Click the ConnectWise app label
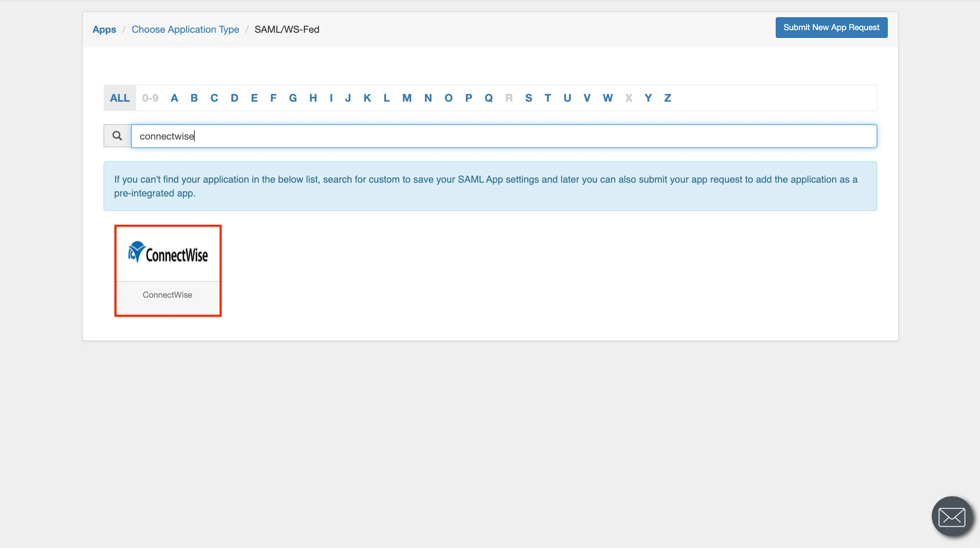This screenshot has height=548, width=980. (x=168, y=294)
